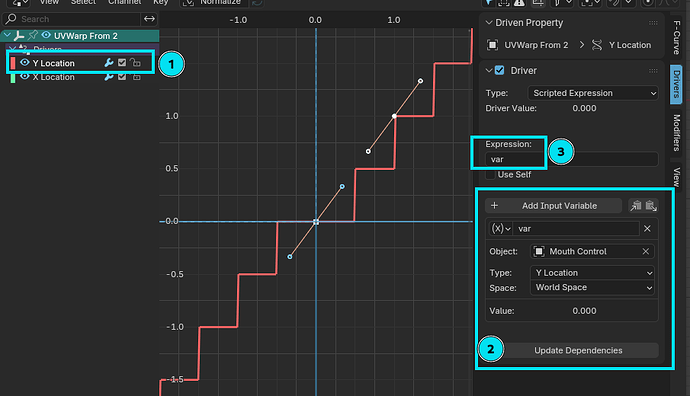Click the Driver Value 0.000 readout
690x396 pixels.
click(x=584, y=108)
